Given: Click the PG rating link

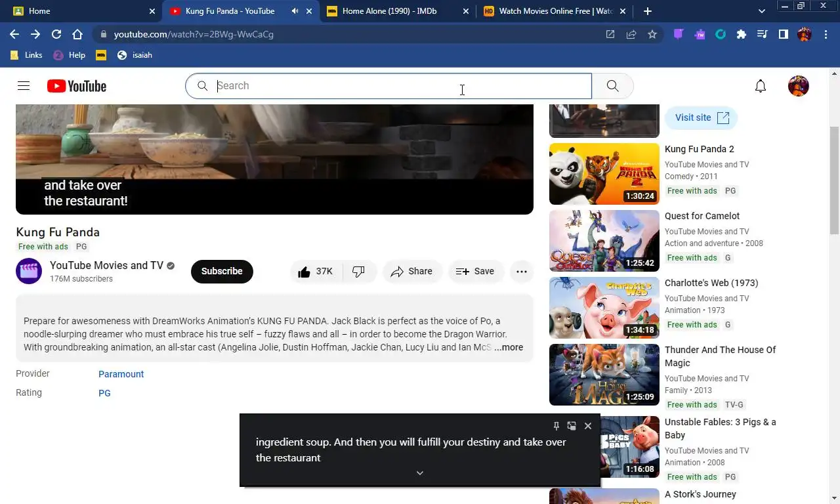Looking at the screenshot, I should pos(104,393).
